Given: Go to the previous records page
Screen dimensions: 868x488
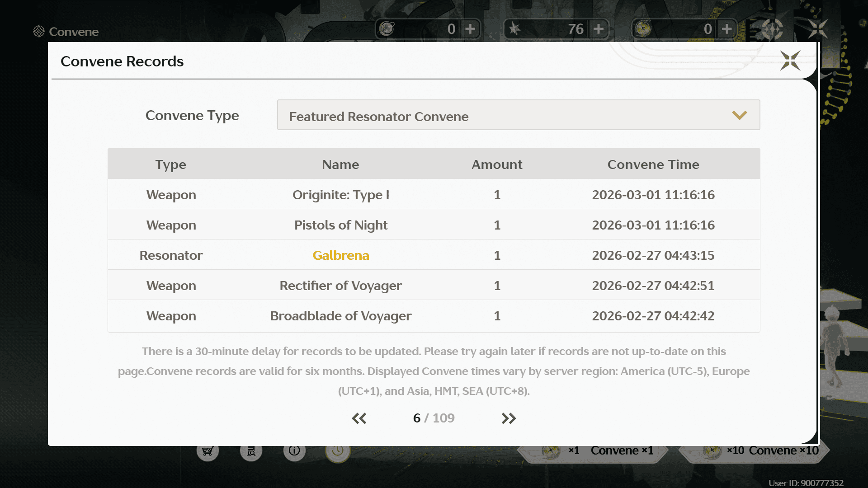Looking at the screenshot, I should pos(359,418).
